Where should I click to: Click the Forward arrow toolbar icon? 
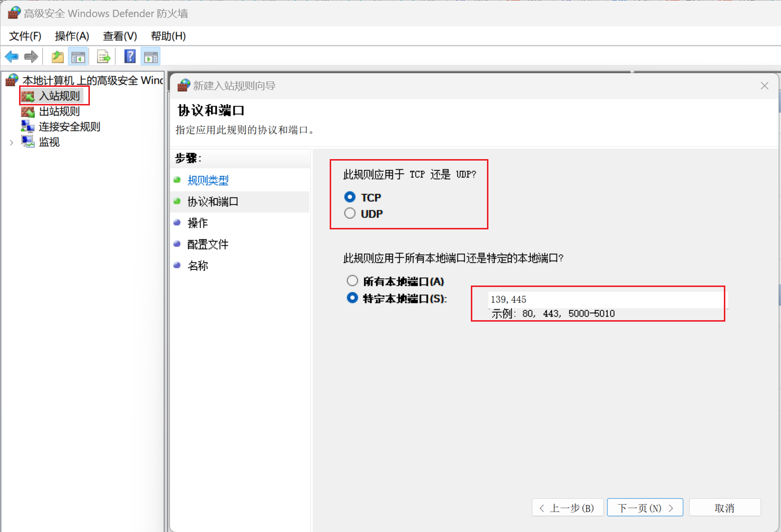(31, 57)
